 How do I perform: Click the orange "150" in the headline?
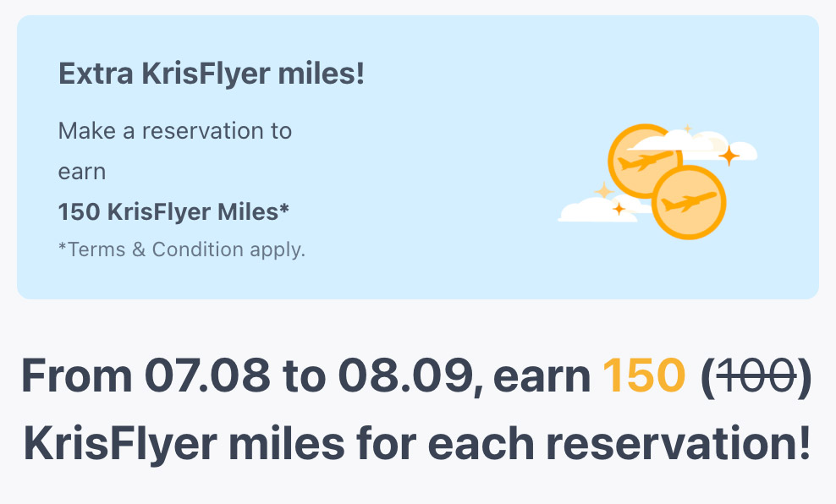click(x=644, y=377)
